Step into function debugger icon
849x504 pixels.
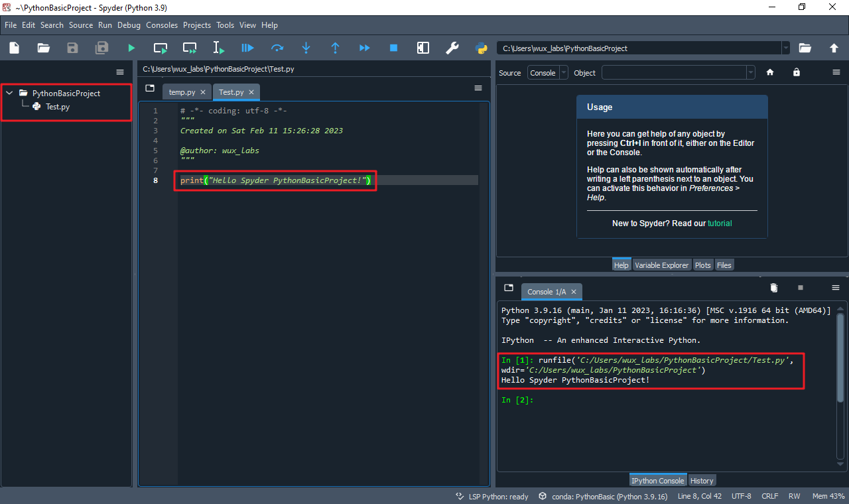(x=306, y=48)
